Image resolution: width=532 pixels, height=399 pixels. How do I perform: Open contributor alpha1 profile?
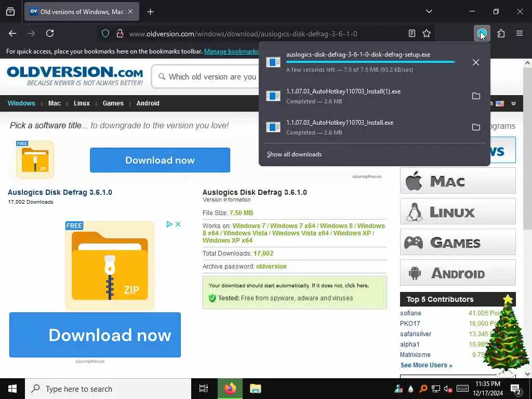tap(410, 344)
